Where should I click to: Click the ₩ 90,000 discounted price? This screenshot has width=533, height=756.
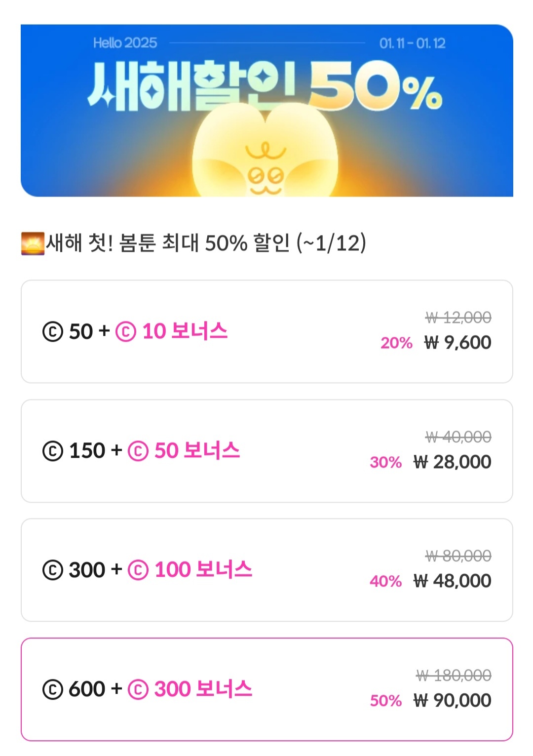tap(452, 701)
